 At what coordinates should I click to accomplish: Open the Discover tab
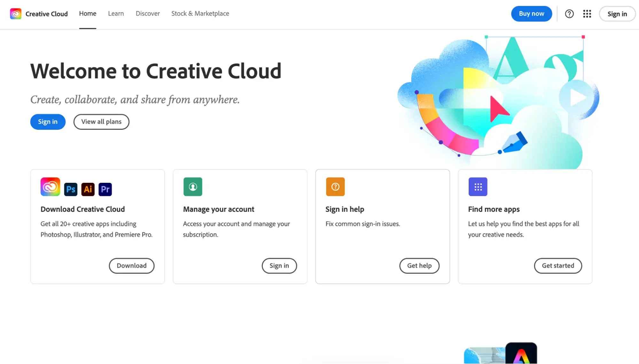148,13
